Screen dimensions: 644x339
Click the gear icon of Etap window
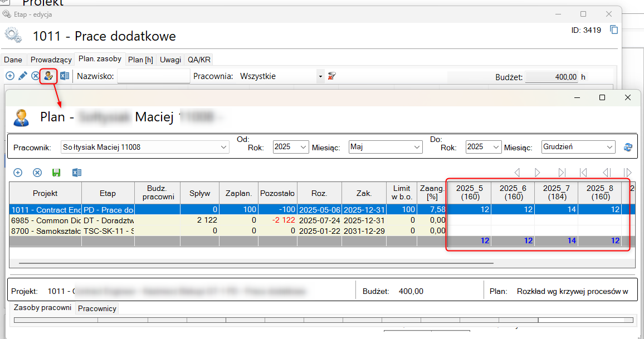point(13,35)
